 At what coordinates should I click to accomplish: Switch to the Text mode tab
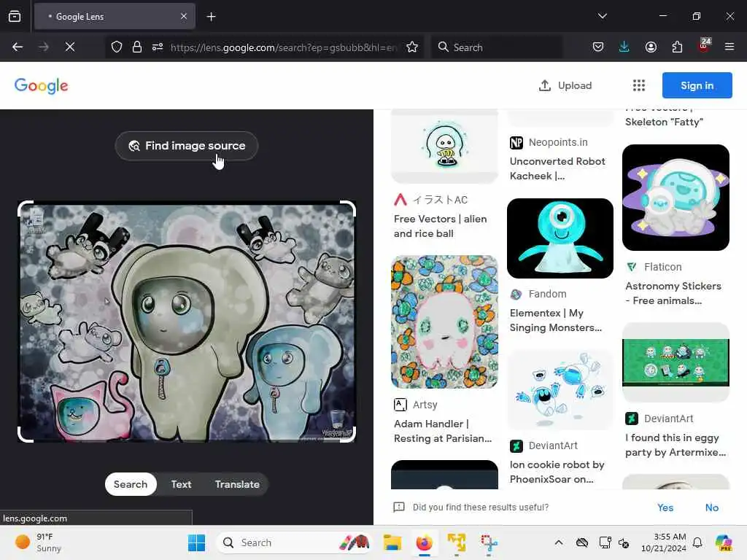click(181, 484)
